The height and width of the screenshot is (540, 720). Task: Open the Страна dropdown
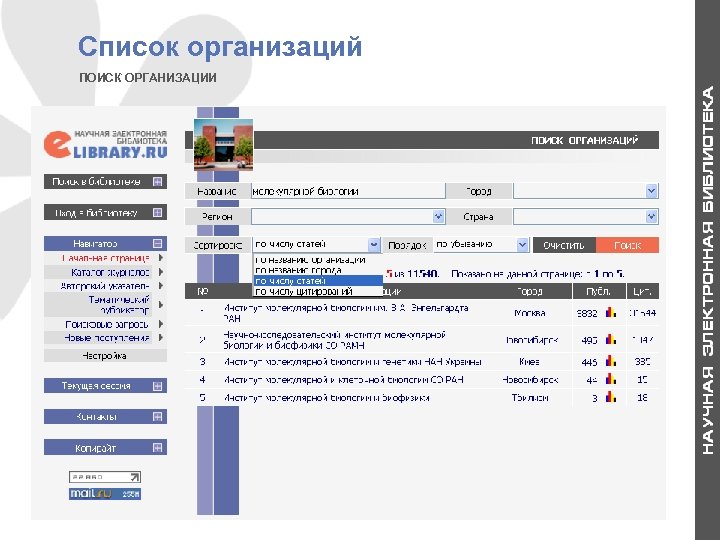pos(651,216)
